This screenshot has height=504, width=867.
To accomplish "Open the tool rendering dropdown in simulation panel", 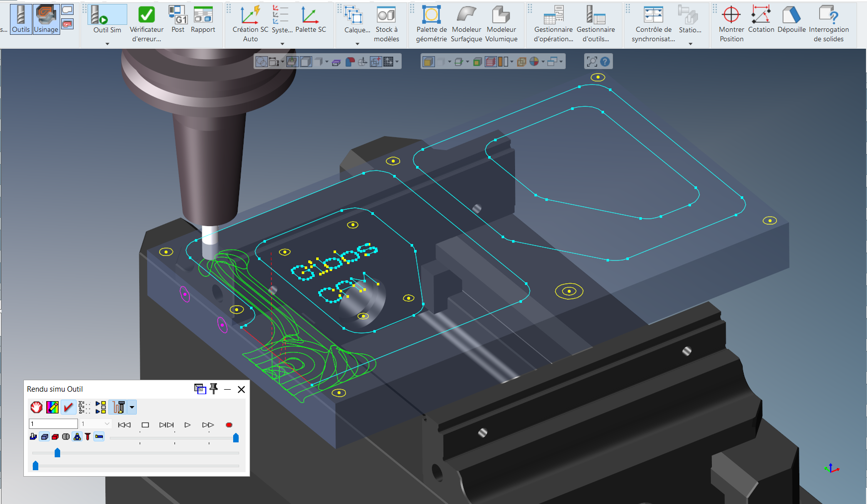I will pyautogui.click(x=132, y=407).
